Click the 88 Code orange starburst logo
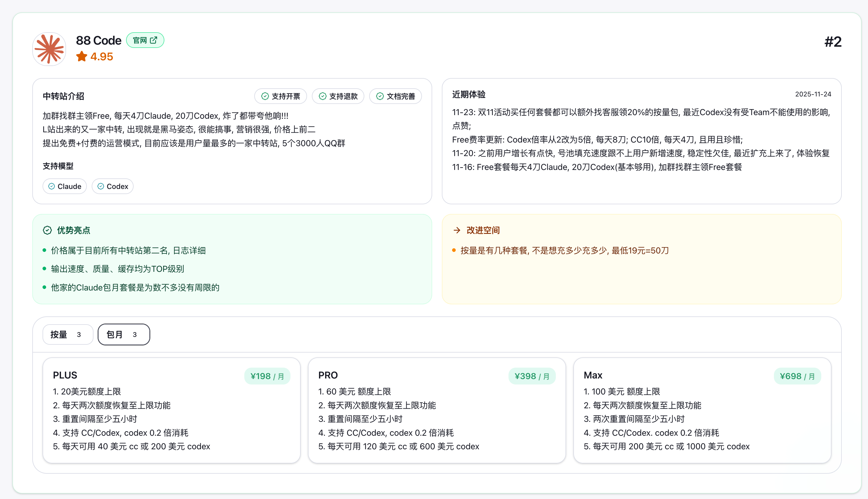 (x=49, y=49)
